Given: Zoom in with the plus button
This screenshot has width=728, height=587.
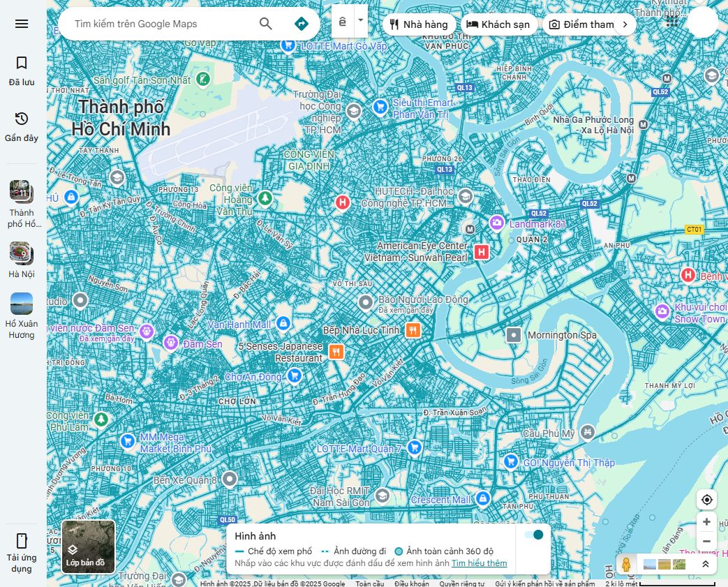Looking at the screenshot, I should pos(706,522).
